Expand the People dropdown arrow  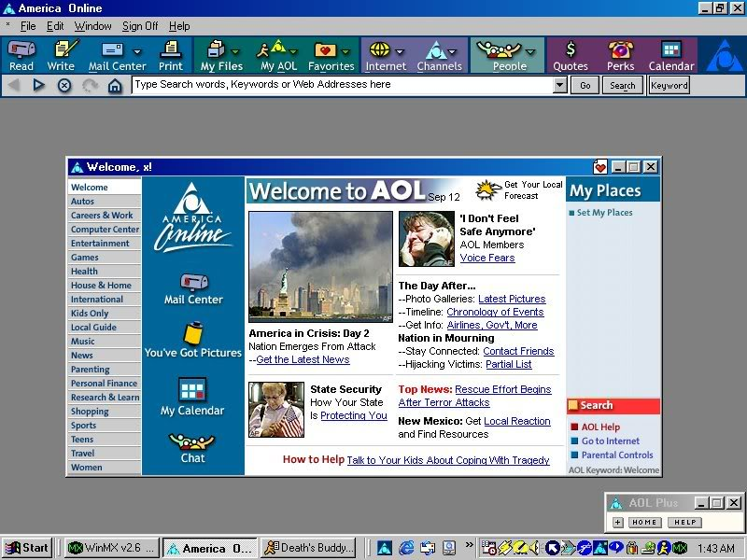click(530, 51)
